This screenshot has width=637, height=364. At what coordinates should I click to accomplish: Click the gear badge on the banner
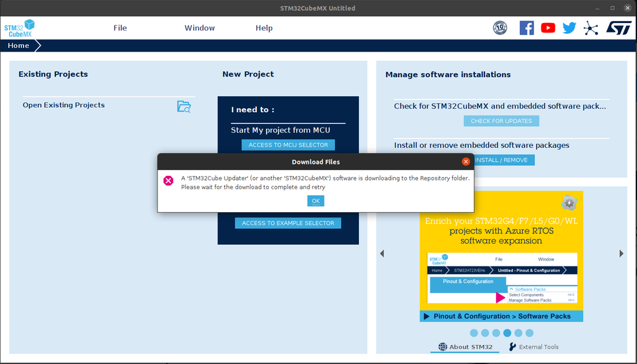569,203
